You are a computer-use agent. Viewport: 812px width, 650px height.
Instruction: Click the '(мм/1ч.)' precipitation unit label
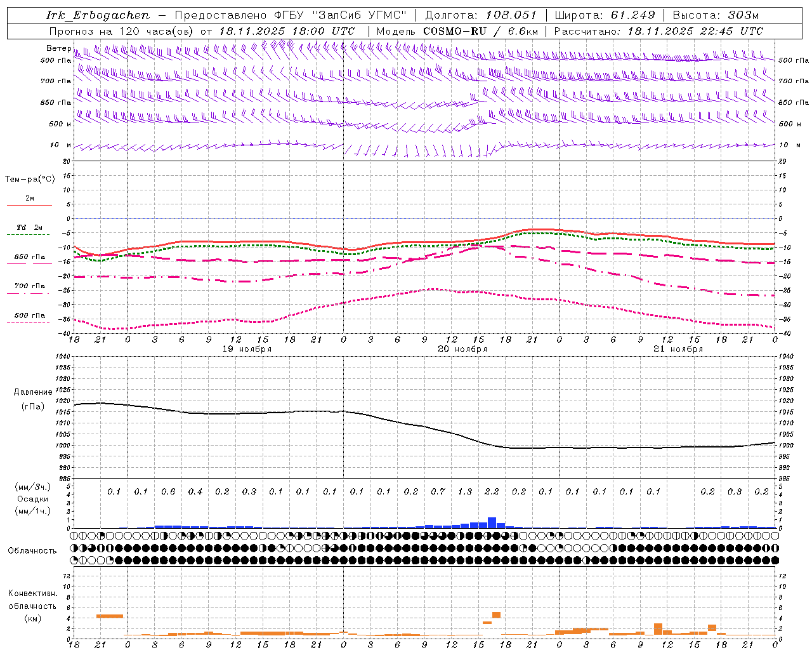[33, 511]
